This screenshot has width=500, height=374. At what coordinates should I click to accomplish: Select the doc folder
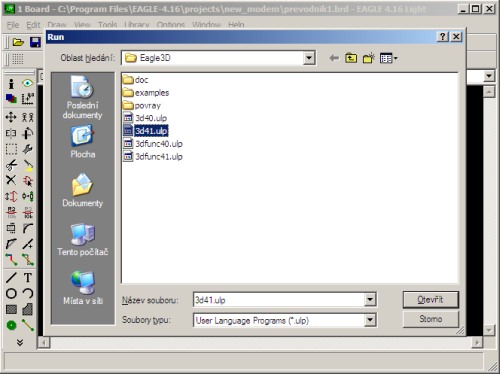[x=135, y=80]
